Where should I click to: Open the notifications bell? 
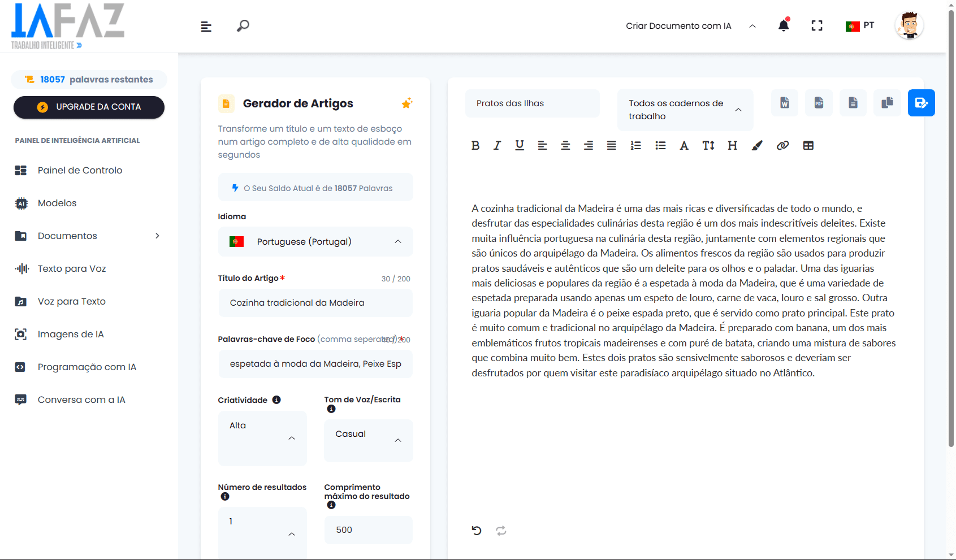point(783,25)
